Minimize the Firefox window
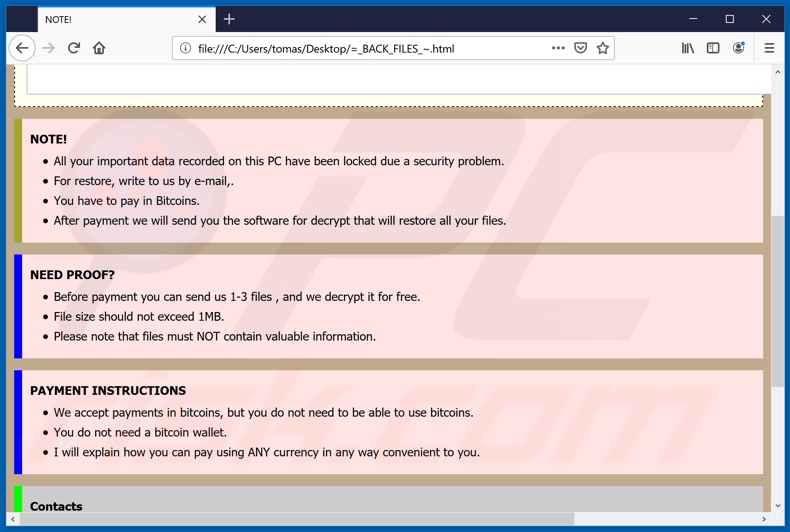The height and width of the screenshot is (532, 790). [x=693, y=19]
